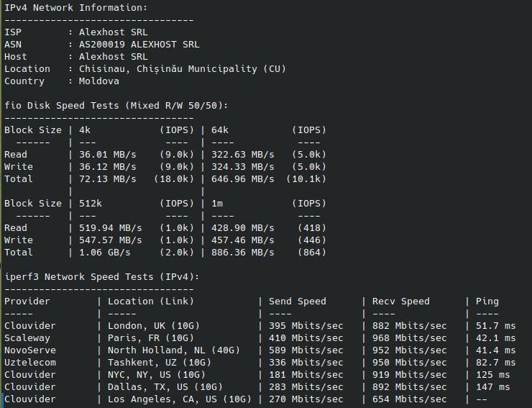This screenshot has width=532, height=408.
Task: Click the 147 ms Dallas ping value
Action: 492,387
